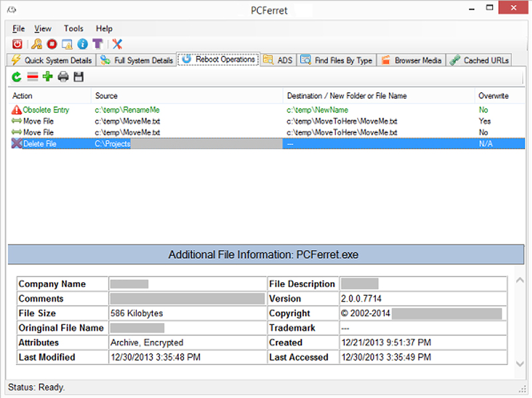
Task: Select the Obsolete Entry row
Action: [x=267, y=110]
